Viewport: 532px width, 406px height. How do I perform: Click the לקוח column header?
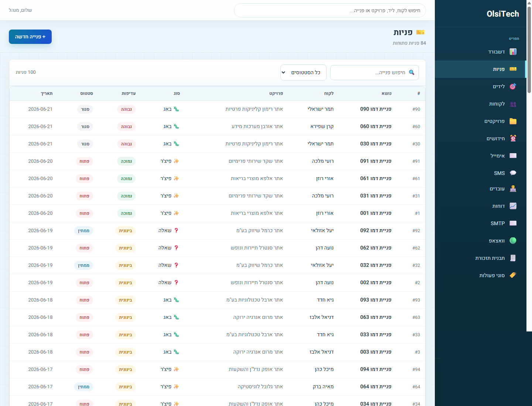pyautogui.click(x=329, y=93)
